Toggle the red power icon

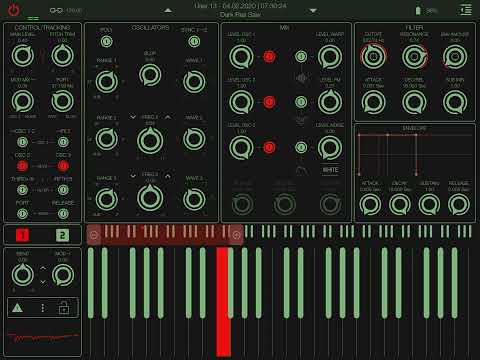click(14, 10)
